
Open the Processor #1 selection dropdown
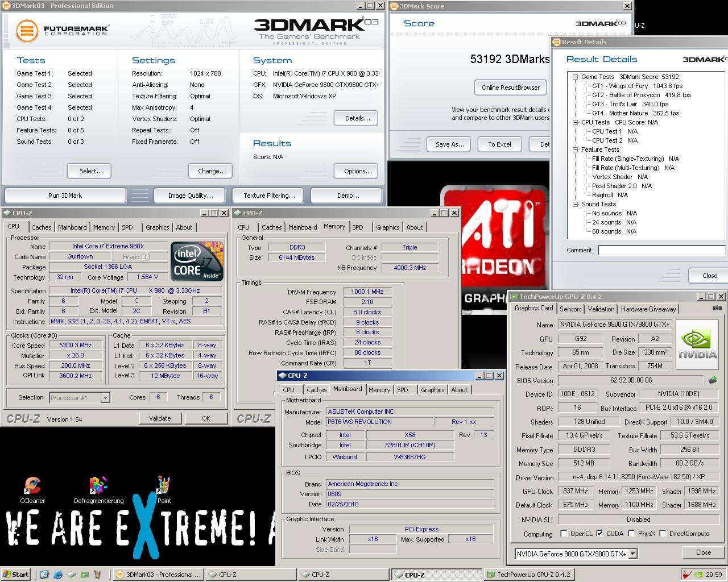pos(105,398)
